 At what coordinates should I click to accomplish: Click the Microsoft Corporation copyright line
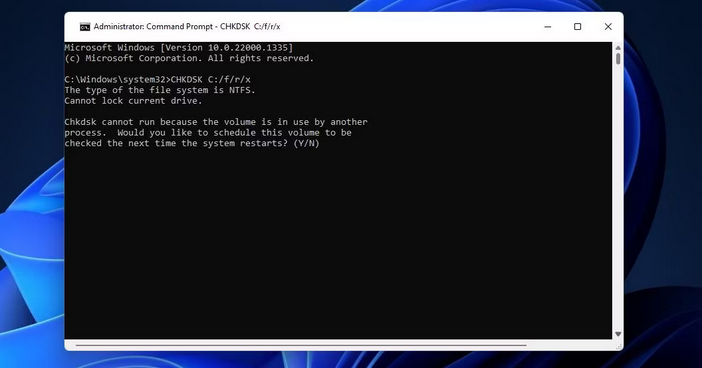click(x=189, y=58)
